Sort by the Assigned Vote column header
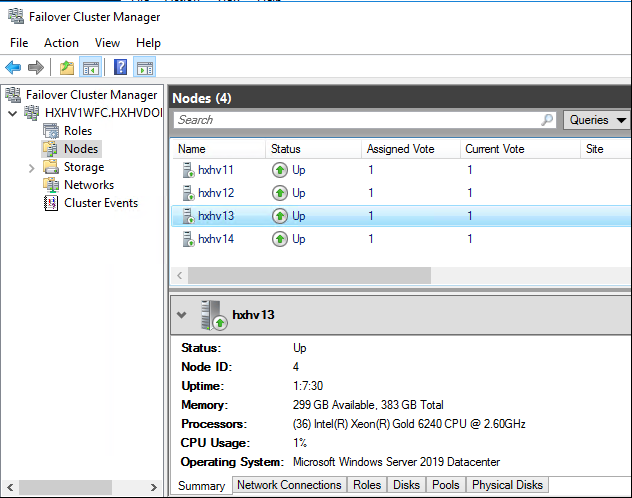Image resolution: width=632 pixels, height=498 pixels. coord(411,149)
